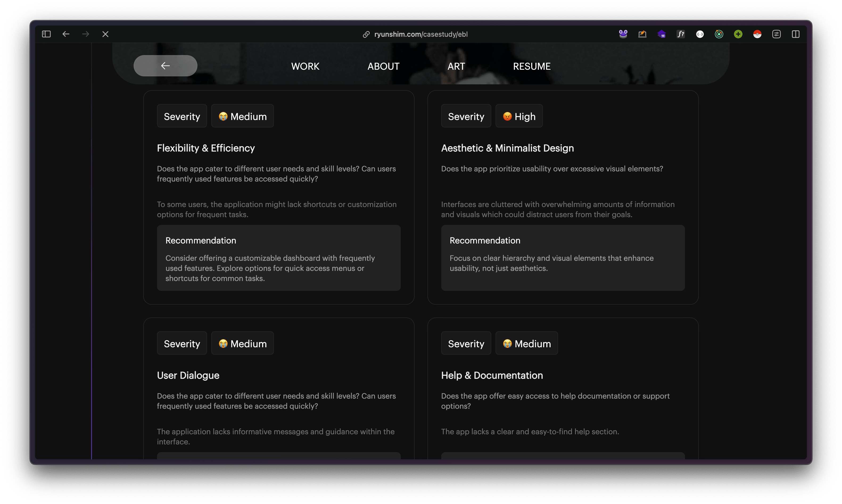842x504 pixels.
Task: Open the laptop with pencil extension
Action: [642, 34]
